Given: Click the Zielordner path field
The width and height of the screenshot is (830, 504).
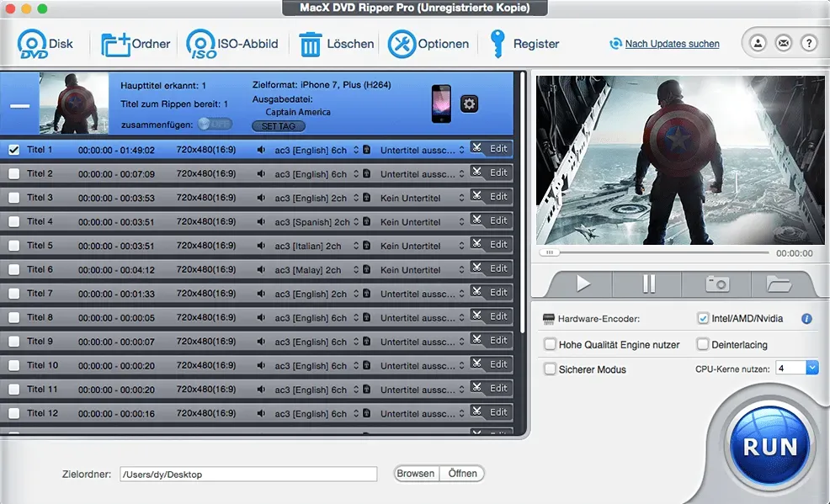Looking at the screenshot, I should (x=248, y=474).
